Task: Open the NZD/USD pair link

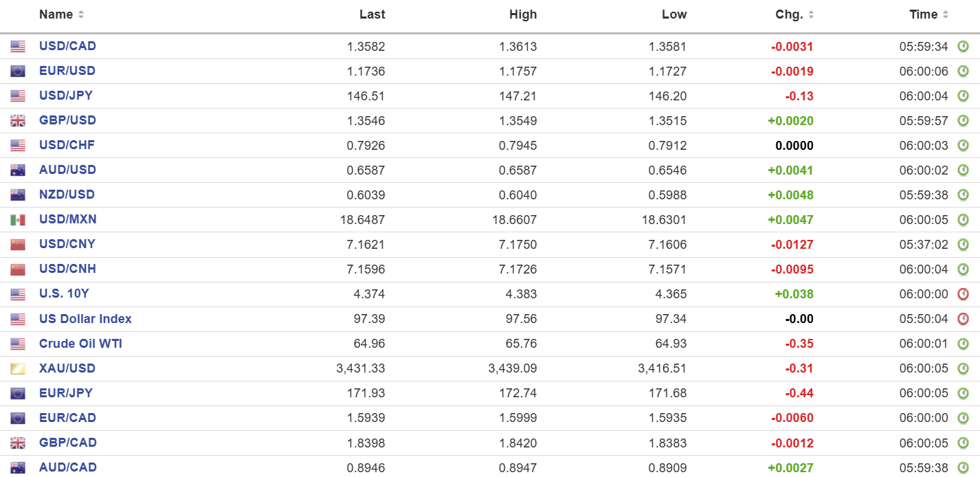Action: pyautogui.click(x=67, y=195)
